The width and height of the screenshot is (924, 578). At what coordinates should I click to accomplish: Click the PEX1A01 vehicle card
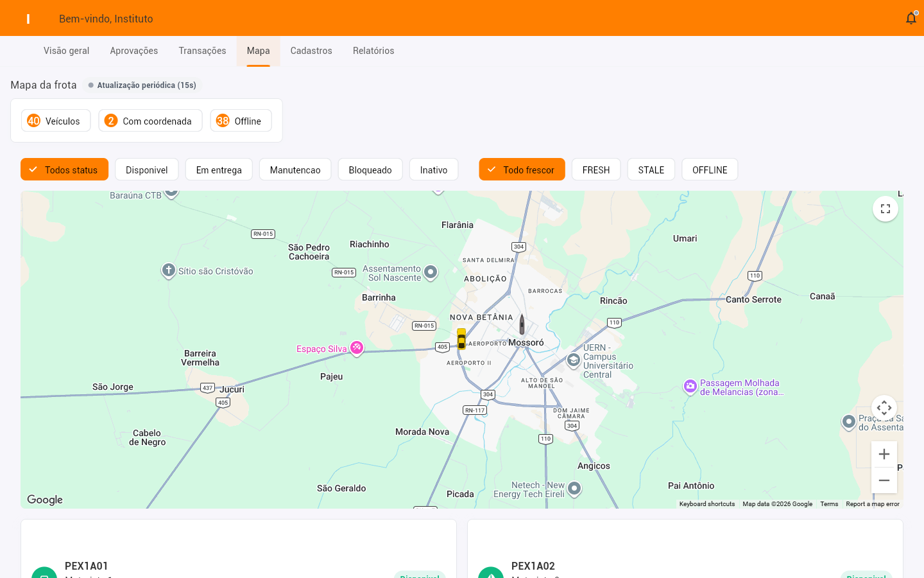(x=239, y=549)
